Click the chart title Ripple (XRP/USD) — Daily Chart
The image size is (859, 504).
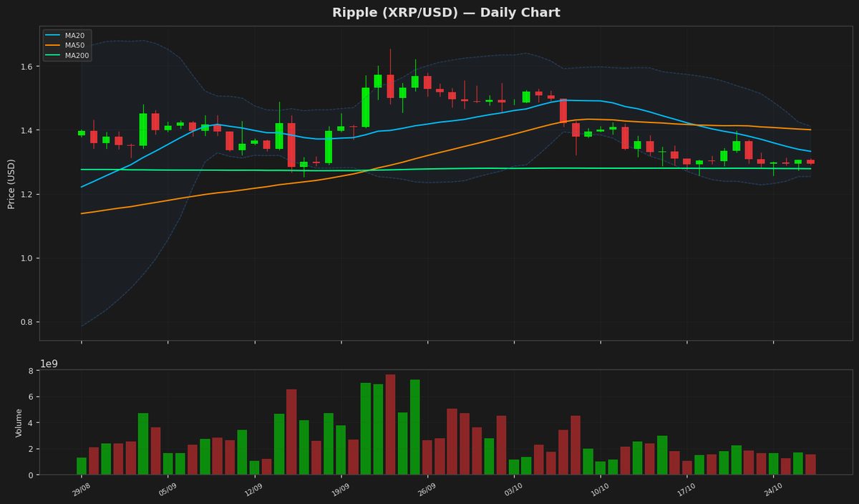pos(446,13)
